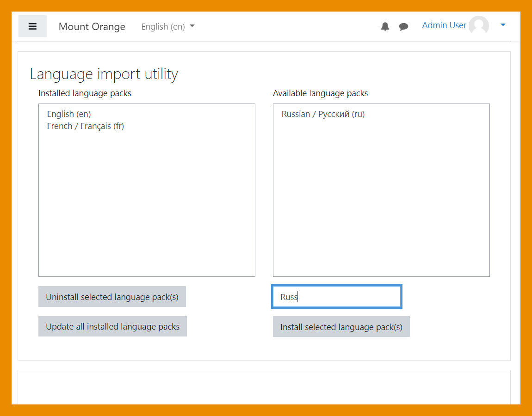This screenshot has width=532, height=416.
Task: Open the user menu dropdown arrow
Action: pyautogui.click(x=503, y=25)
